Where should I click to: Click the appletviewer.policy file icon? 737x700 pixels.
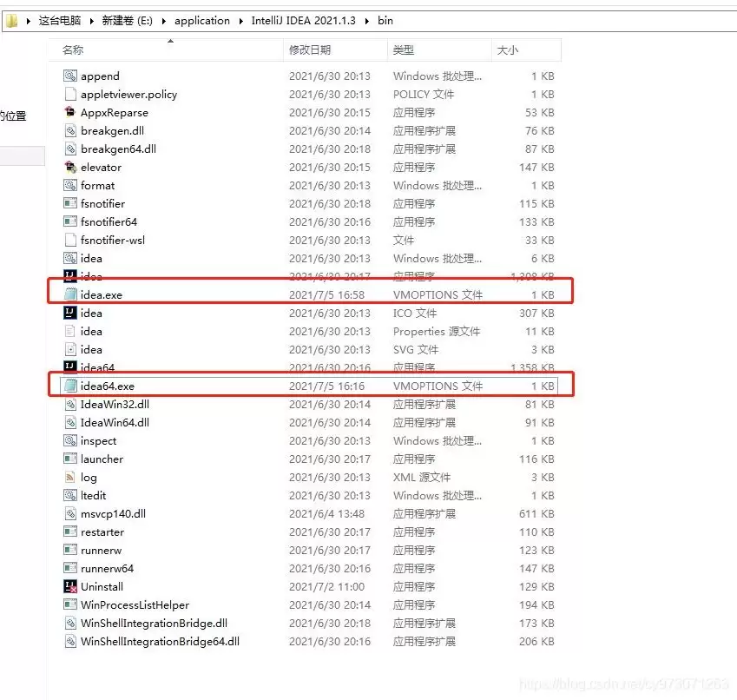click(70, 94)
